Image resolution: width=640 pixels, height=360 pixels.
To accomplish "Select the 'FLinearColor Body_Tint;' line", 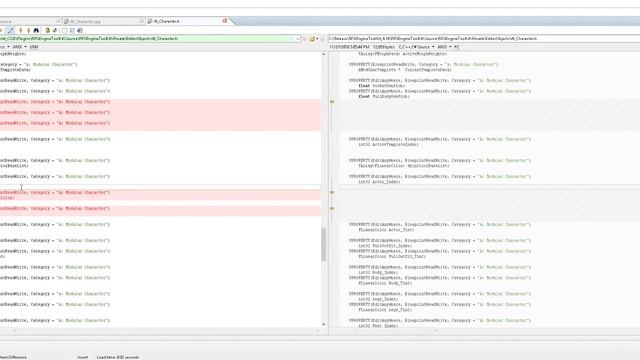I will point(385,283).
